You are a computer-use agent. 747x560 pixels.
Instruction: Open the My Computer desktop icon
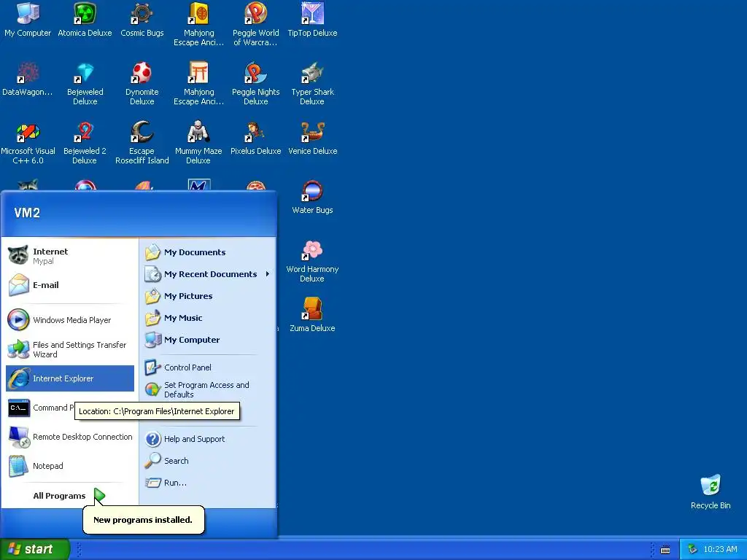pyautogui.click(x=28, y=20)
